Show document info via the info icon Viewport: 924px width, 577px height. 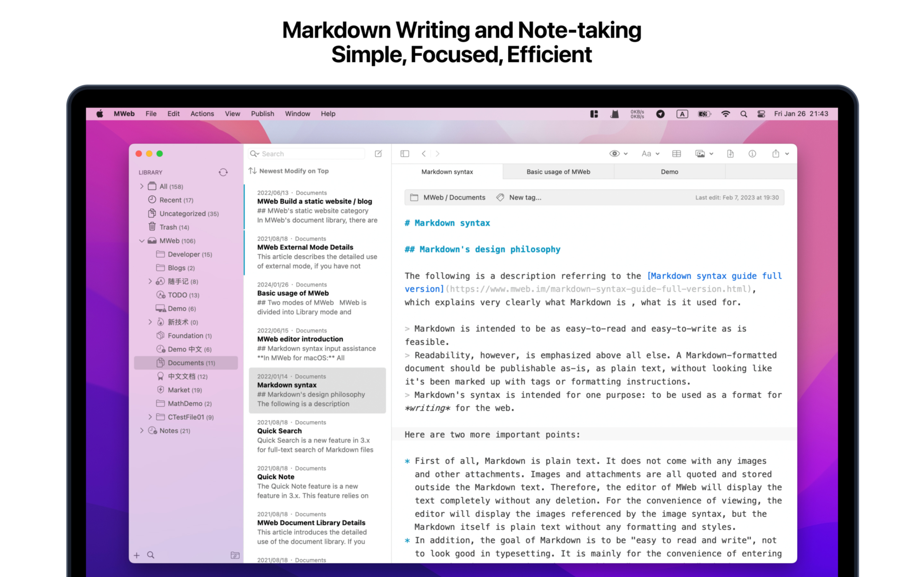click(752, 154)
